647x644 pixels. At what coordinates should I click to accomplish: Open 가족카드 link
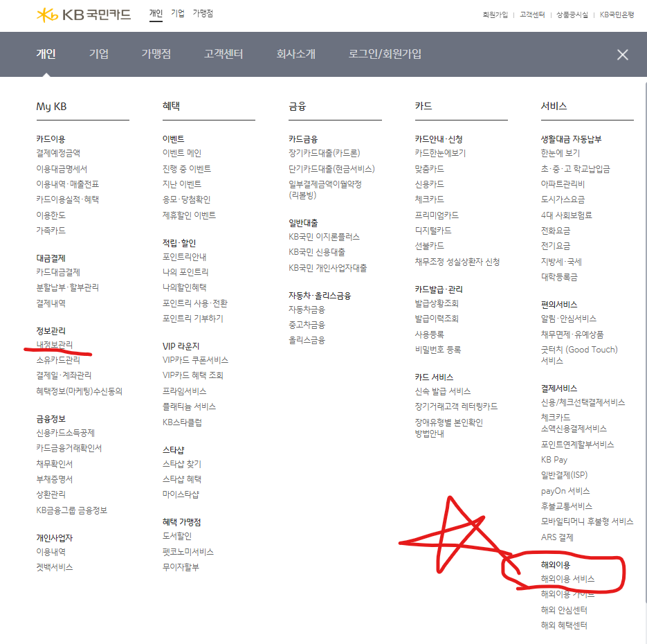point(51,231)
